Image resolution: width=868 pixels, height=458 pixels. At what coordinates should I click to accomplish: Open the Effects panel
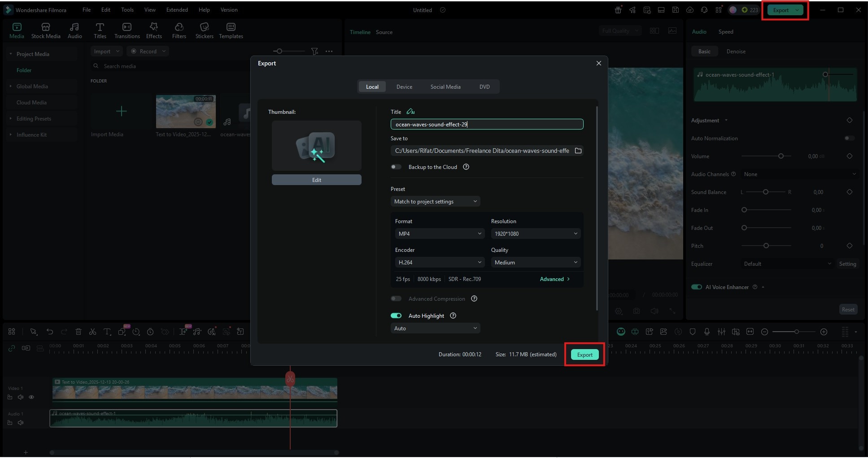[153, 30]
